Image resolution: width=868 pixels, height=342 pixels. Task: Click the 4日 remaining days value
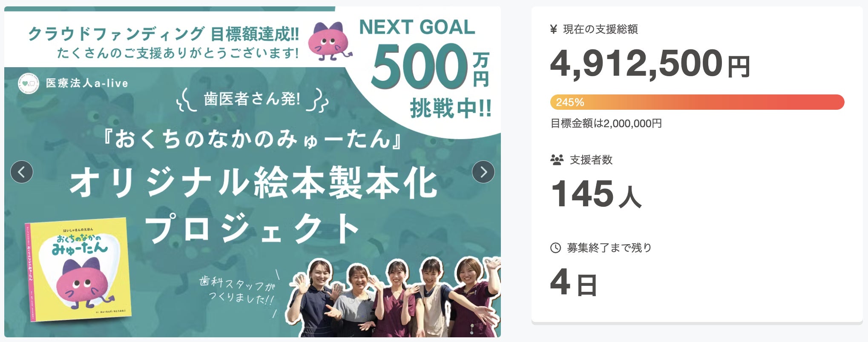(x=573, y=282)
